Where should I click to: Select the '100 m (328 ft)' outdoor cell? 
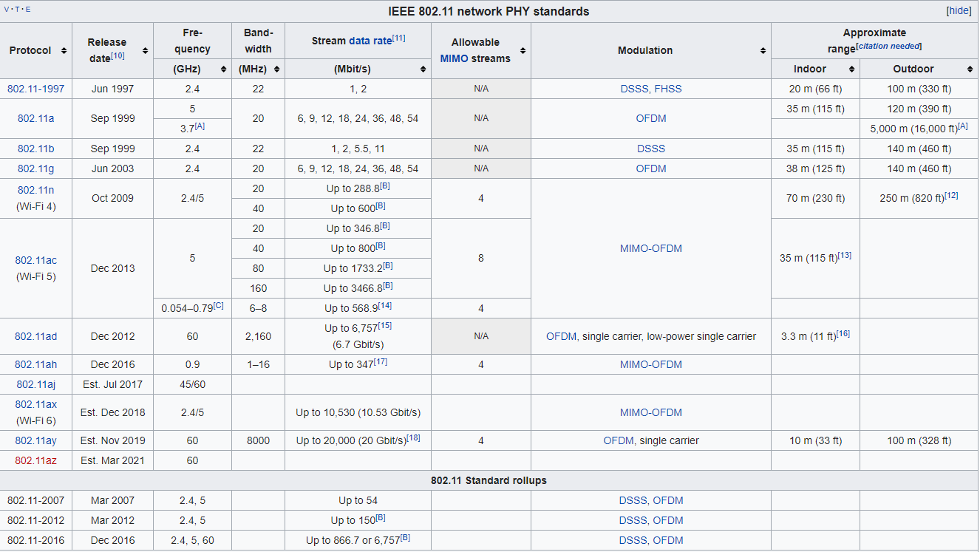click(919, 440)
